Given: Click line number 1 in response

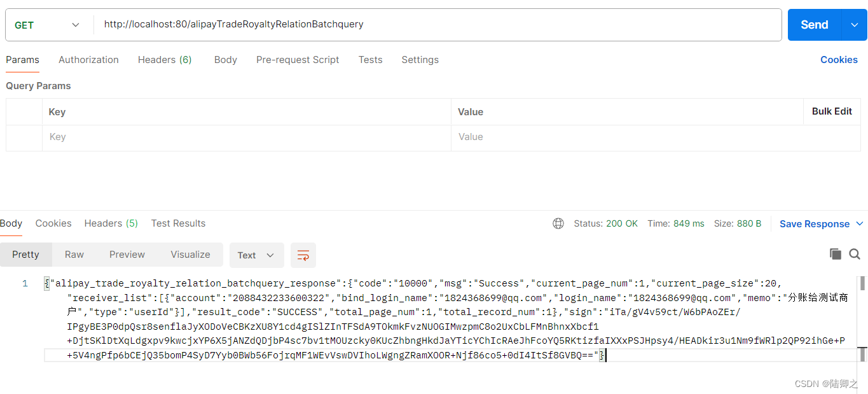Looking at the screenshot, I should pos(25,283).
